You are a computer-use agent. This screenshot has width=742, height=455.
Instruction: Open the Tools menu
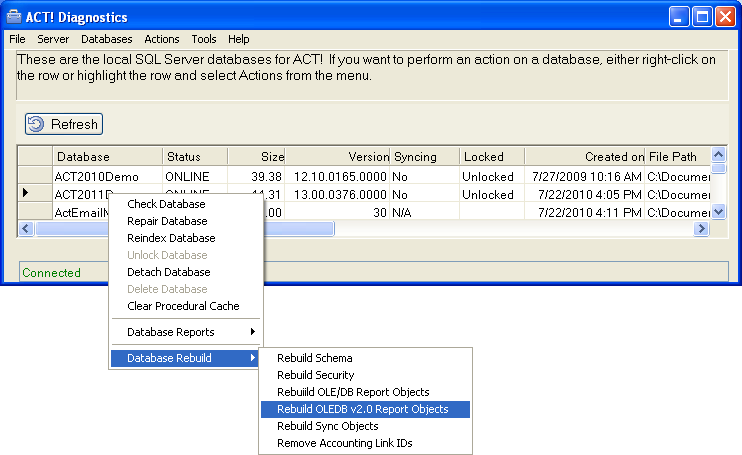[203, 39]
